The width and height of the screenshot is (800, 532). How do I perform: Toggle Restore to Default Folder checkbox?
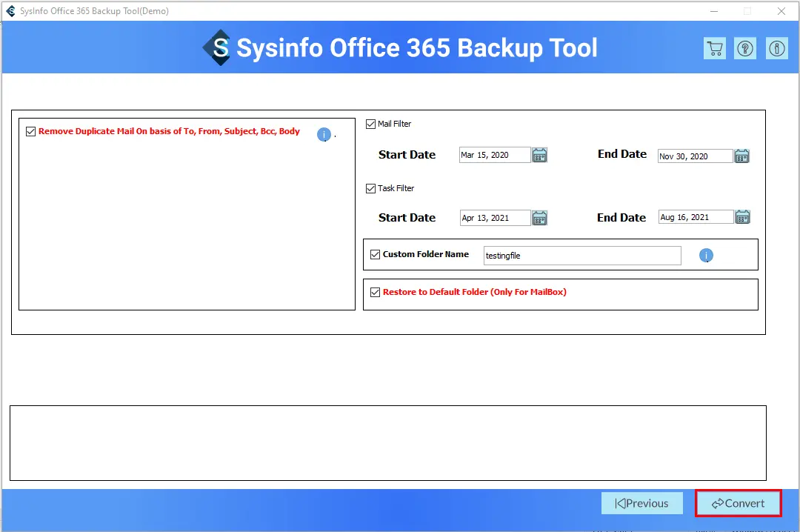[x=375, y=292]
